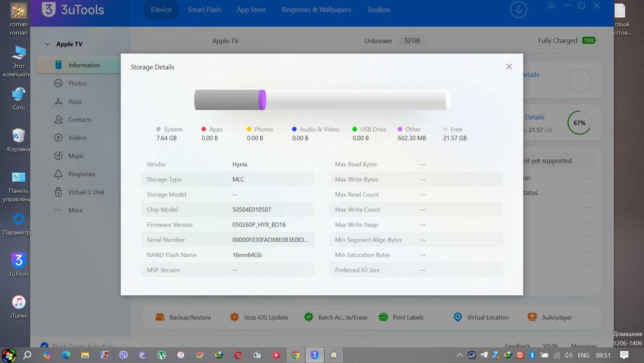Open the Сеть network desktop icon
Viewport: 644px width, 363px height.
(x=19, y=99)
